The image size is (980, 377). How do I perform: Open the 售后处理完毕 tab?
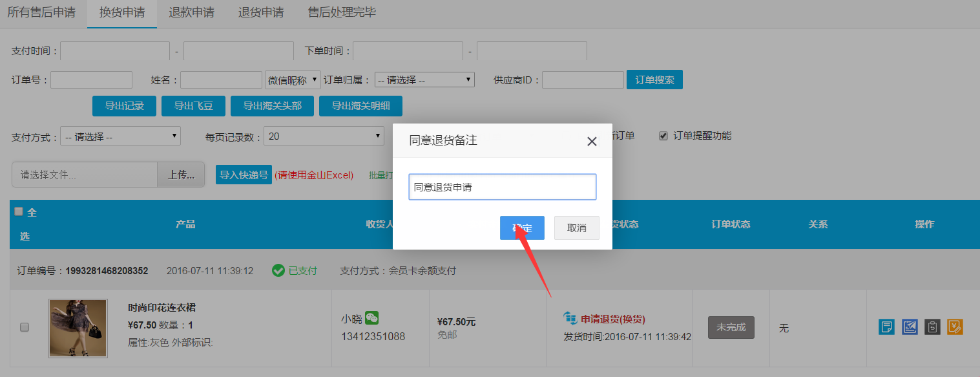pos(342,13)
